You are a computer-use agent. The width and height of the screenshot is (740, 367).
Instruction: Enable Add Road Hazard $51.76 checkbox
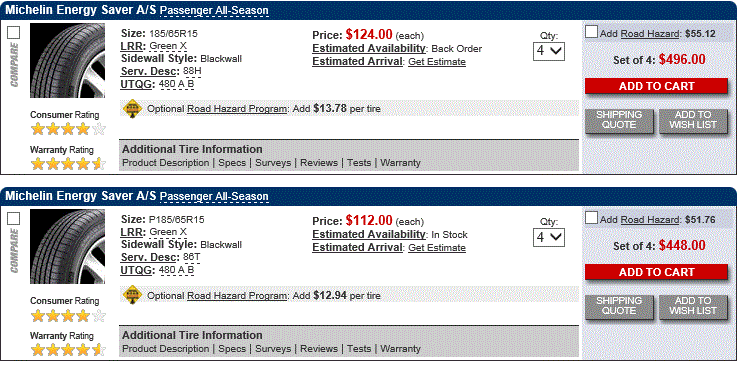coord(591,218)
